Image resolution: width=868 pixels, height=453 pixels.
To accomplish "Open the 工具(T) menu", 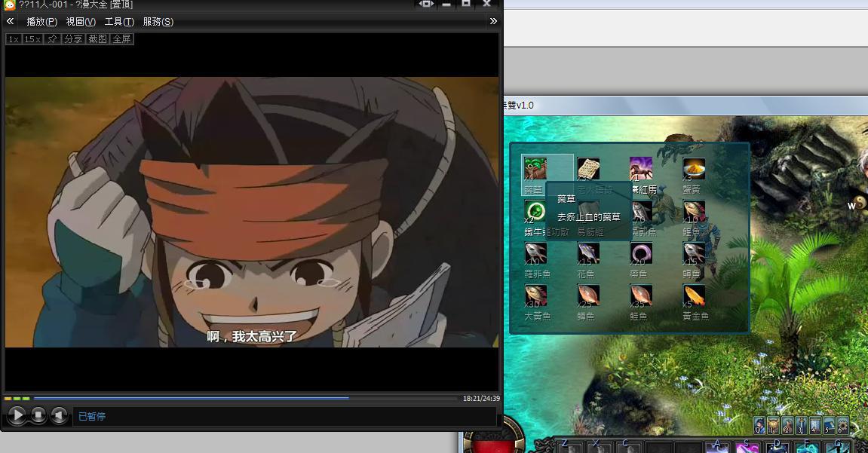I will click(119, 22).
